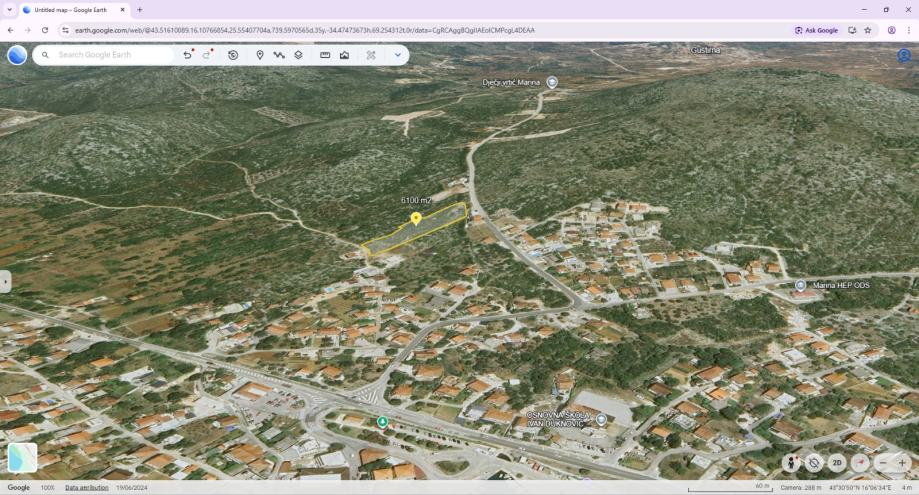Viewport: 919px width, 495px height.
Task: Expand the toolbar dropdown chevron
Action: (x=398, y=55)
